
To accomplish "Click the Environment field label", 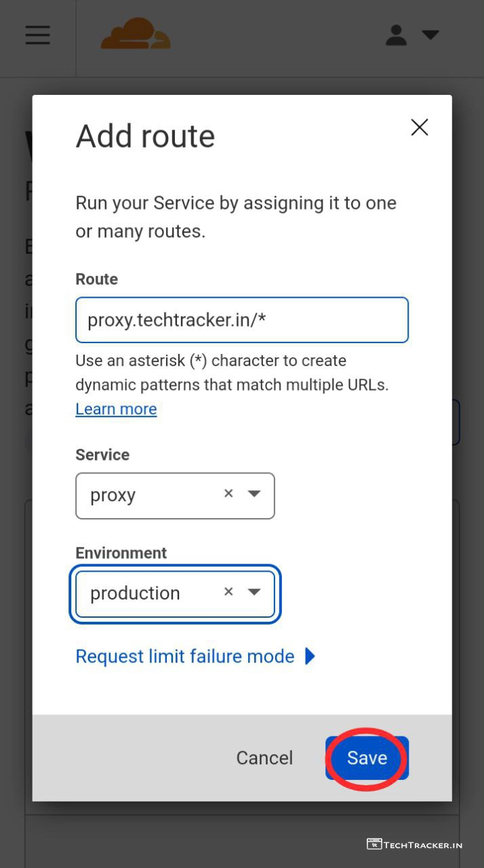I will [121, 553].
